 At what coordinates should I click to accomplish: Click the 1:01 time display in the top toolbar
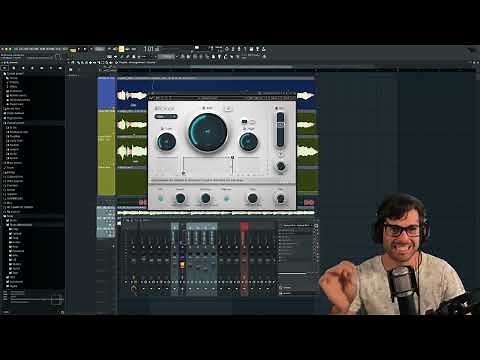[152, 49]
